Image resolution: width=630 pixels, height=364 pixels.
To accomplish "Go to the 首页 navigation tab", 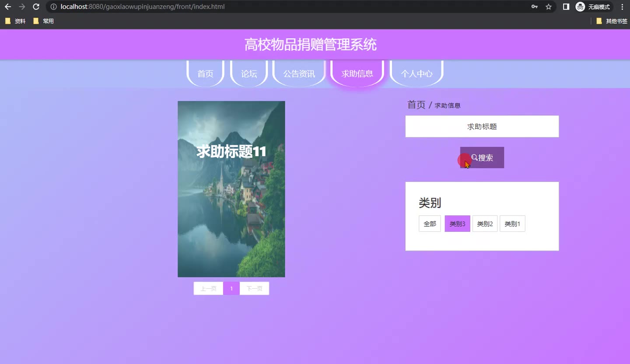I will [x=205, y=73].
